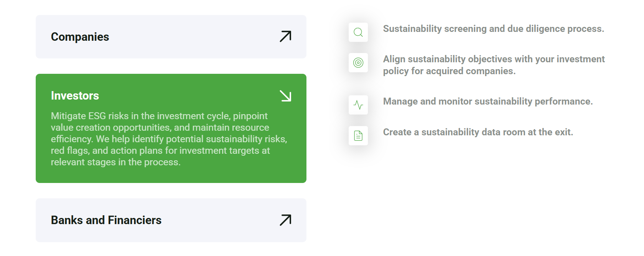Click the Investors description paragraph
Viewport: 644px width, 256px height.
169,139
